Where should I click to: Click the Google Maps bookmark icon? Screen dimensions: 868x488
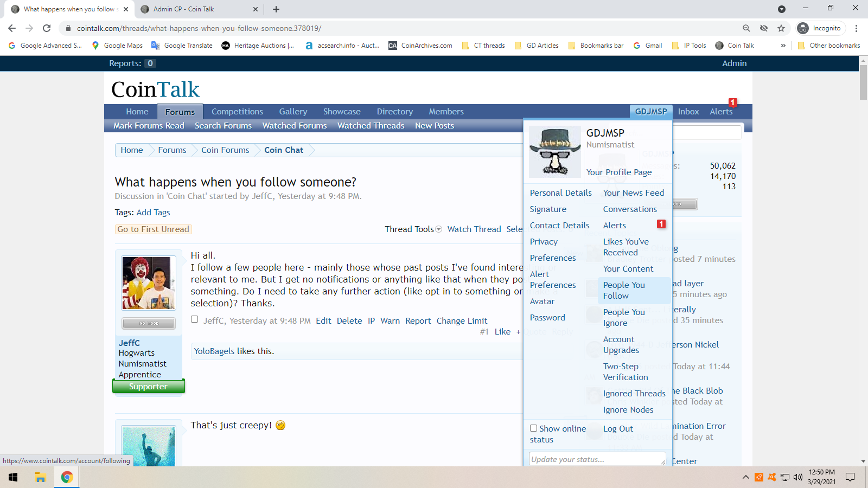[96, 46]
